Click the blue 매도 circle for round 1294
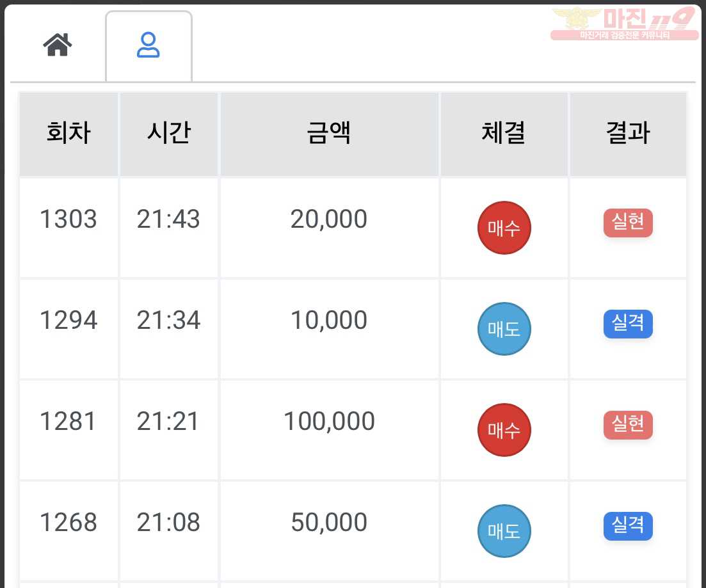The image size is (706, 588). 504,329
